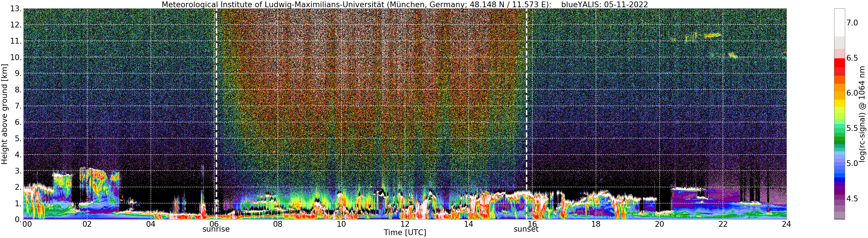The width and height of the screenshot is (868, 238).
Task: Click the y-axis tick label '2.'
Action: point(18,187)
